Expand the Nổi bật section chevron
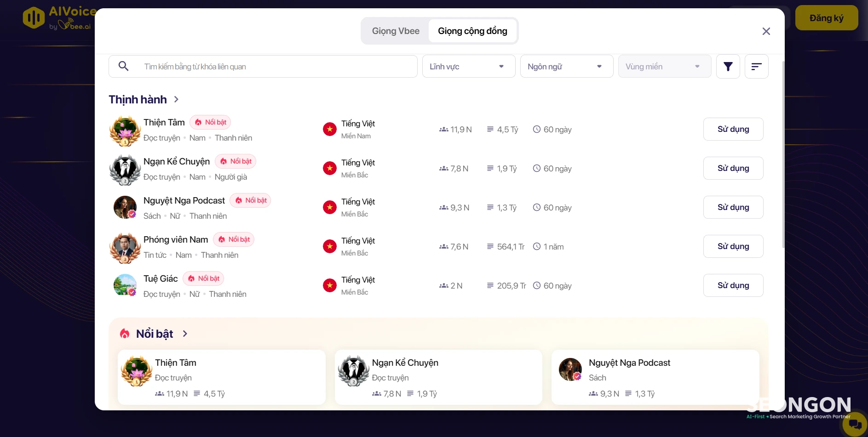The width and height of the screenshot is (868, 437). pos(185,334)
